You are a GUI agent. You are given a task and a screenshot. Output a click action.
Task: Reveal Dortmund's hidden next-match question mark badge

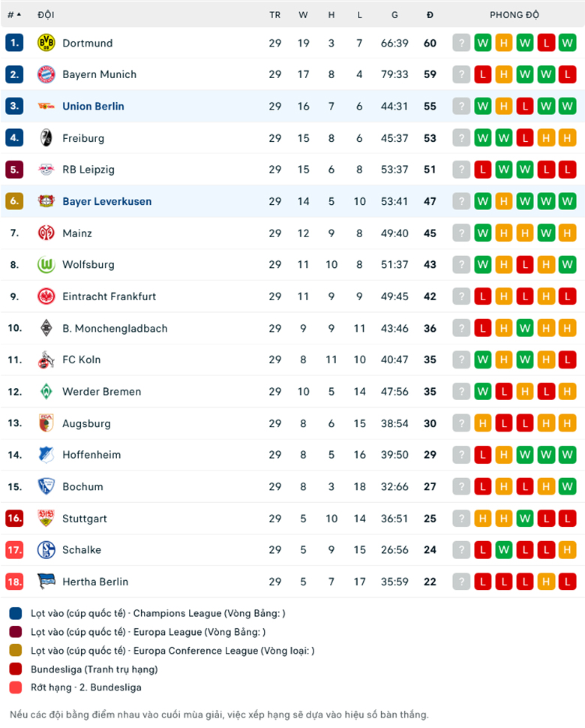click(x=460, y=43)
